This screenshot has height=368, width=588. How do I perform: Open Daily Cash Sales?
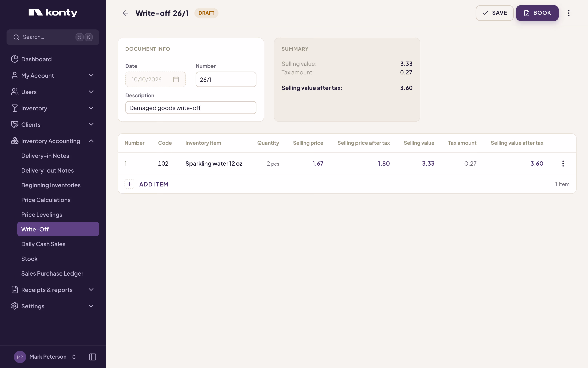(x=58, y=244)
